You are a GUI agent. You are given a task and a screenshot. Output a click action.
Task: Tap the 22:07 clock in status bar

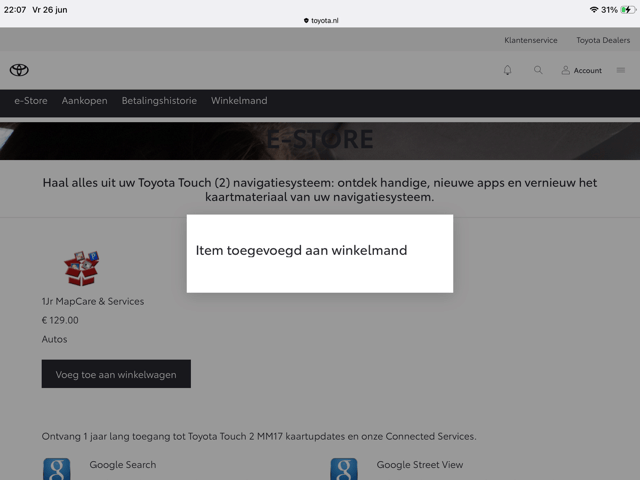pyautogui.click(x=15, y=10)
